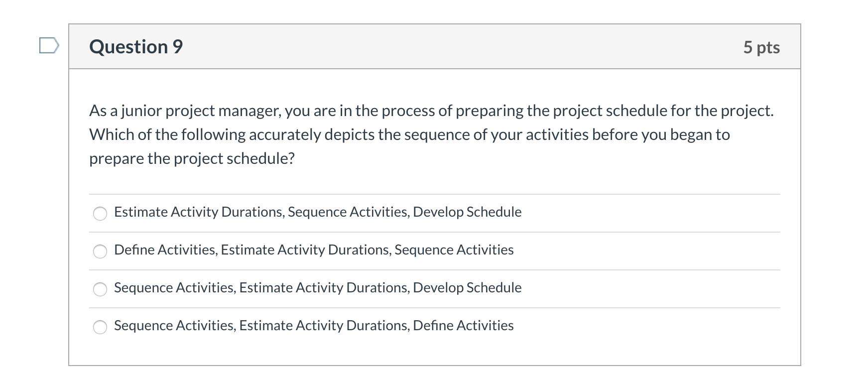Select radio button for 'Sequence Activities, Estimate Activity Durations, Develop Schedule'
The height and width of the screenshot is (382, 868).
pyautogui.click(x=100, y=289)
